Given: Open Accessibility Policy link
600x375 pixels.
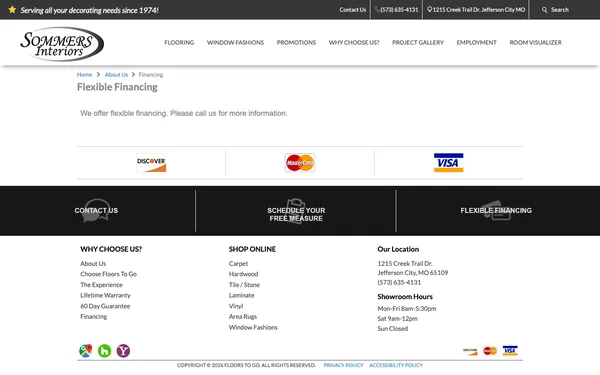Looking at the screenshot, I should pyautogui.click(x=396, y=365).
